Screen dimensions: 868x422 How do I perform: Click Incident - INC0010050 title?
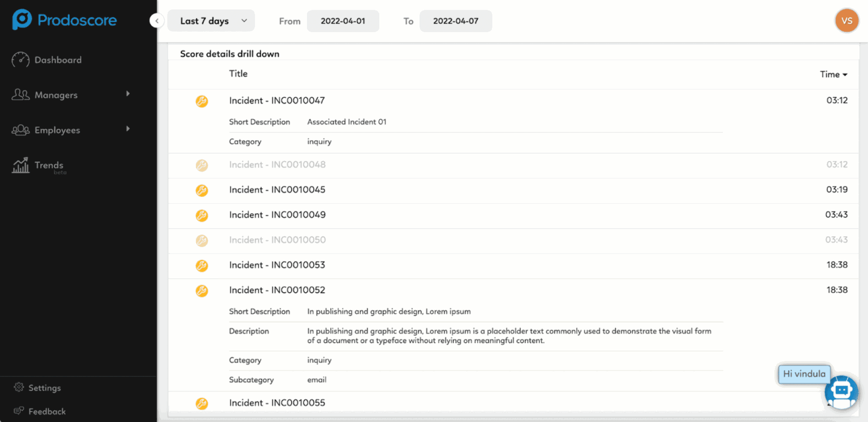coord(277,240)
